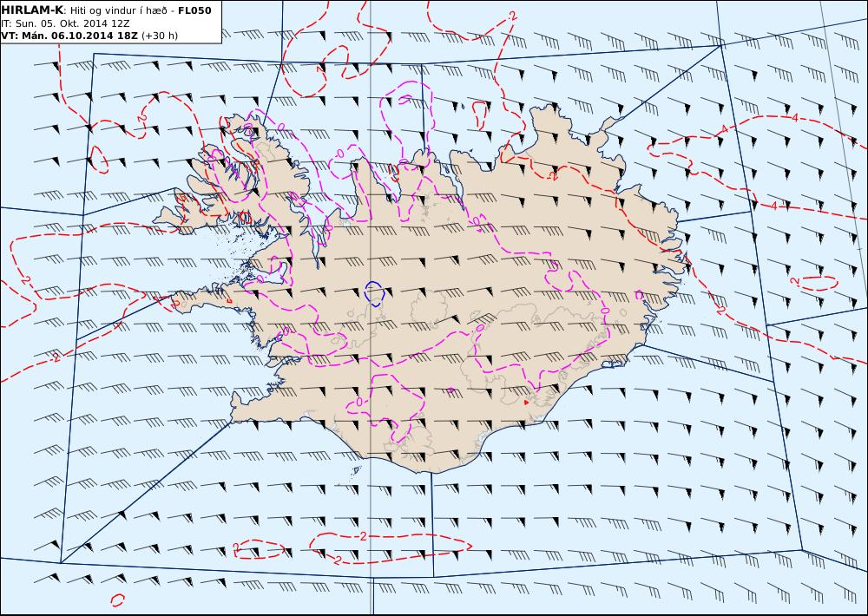This screenshot has height=616, width=868.
Task: Select the '(+30 h)' forecast offset text
Action: pos(160,36)
